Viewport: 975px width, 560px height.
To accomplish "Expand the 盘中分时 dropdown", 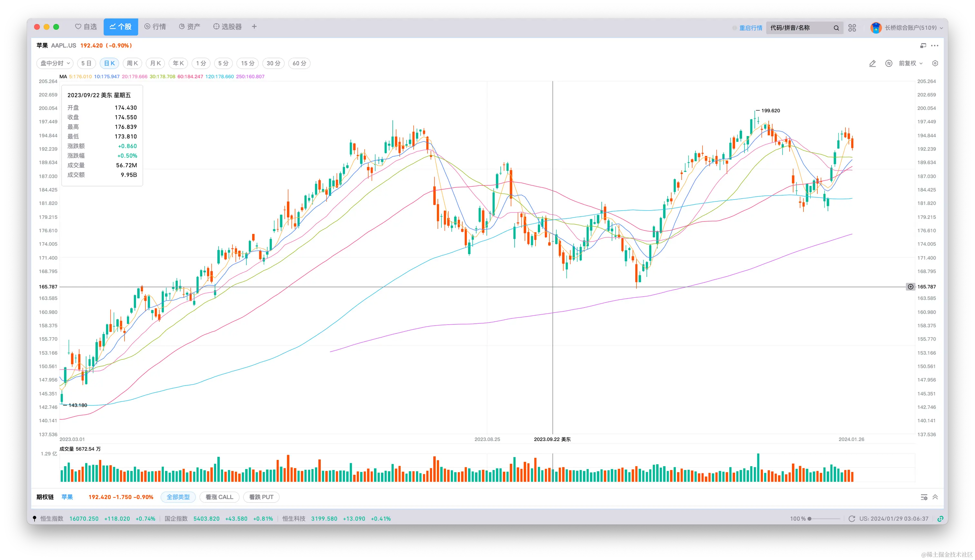I will coord(55,64).
